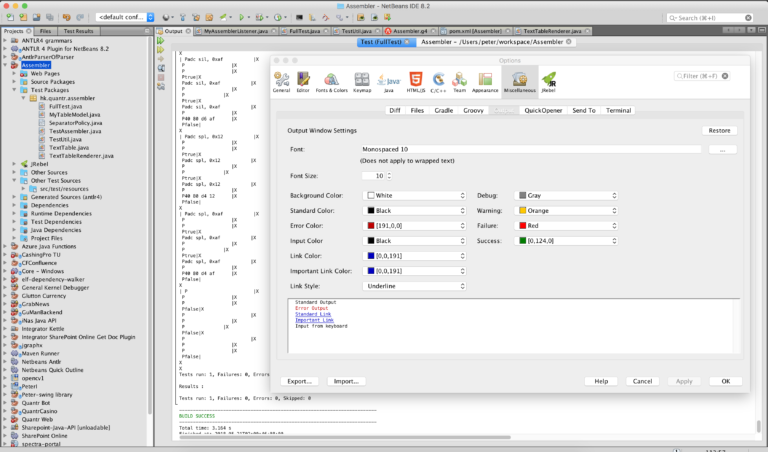Pick Success color green swatch
768x452 pixels.
(523, 240)
